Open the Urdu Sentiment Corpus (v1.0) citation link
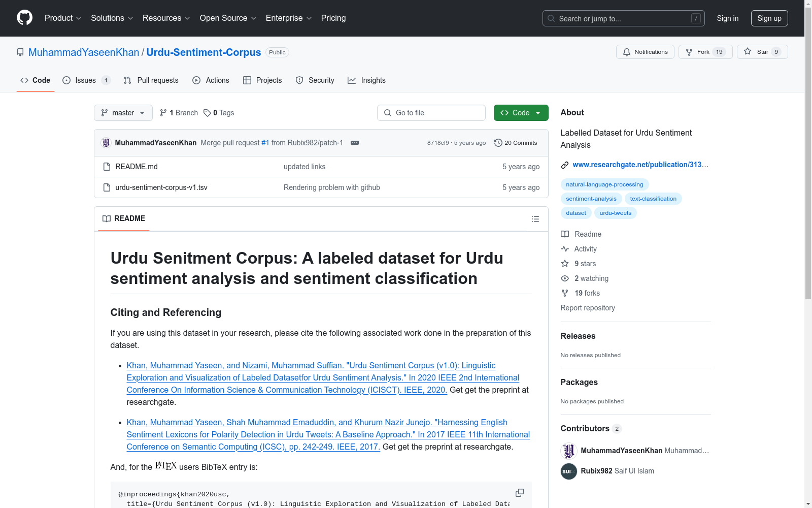 [x=323, y=377]
